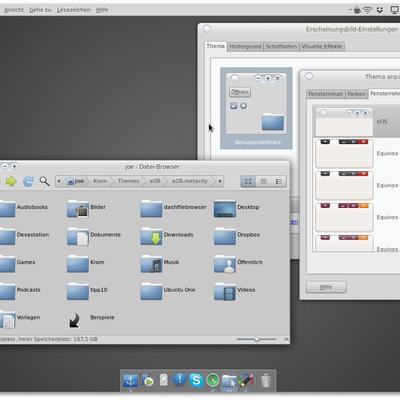Open the colored pencils app in dock

[246, 380]
